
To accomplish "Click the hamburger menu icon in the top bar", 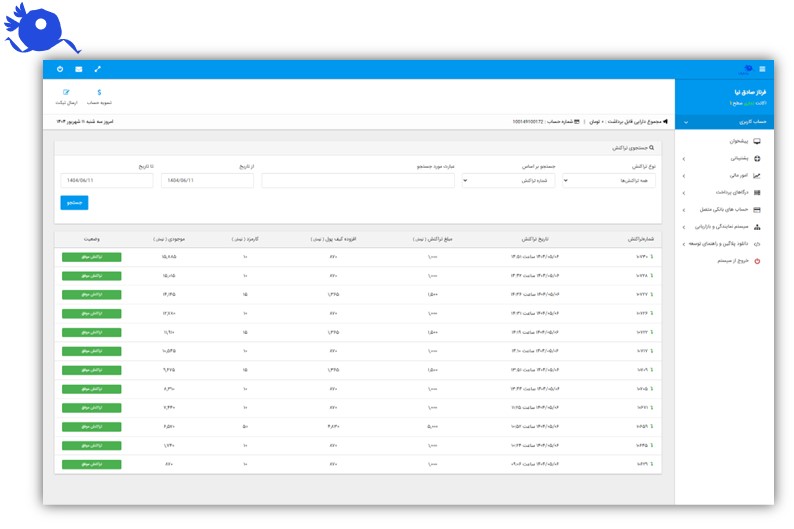I will pyautogui.click(x=763, y=69).
